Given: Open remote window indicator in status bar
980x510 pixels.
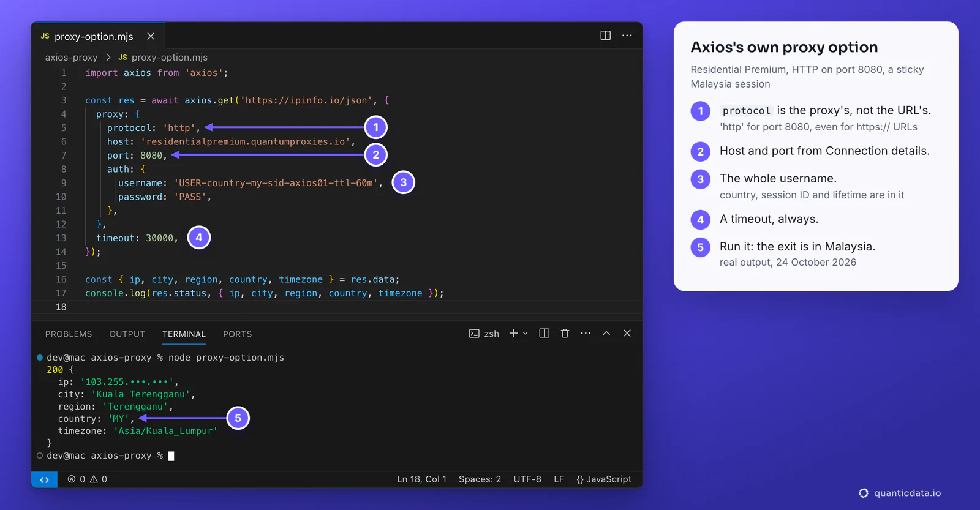Looking at the screenshot, I should pos(44,479).
